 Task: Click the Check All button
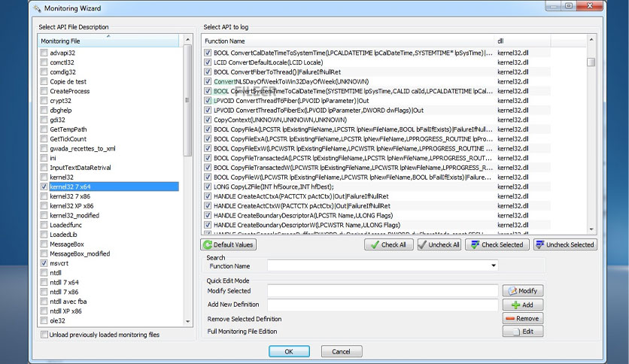389,244
